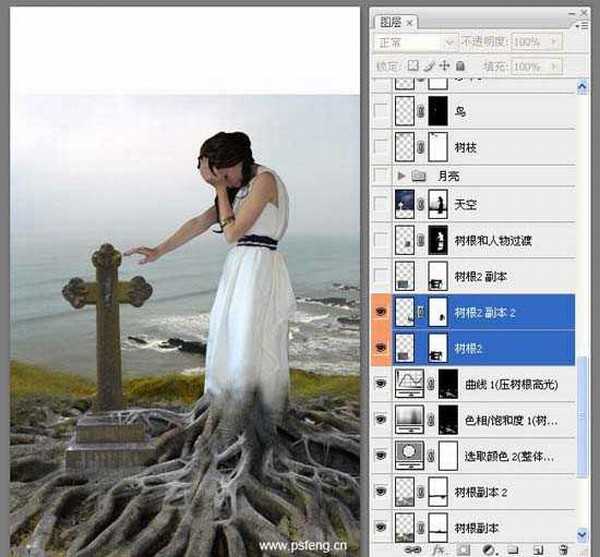The height and width of the screenshot is (557, 600).
Task: Click the new layer icon
Action: [537, 550]
